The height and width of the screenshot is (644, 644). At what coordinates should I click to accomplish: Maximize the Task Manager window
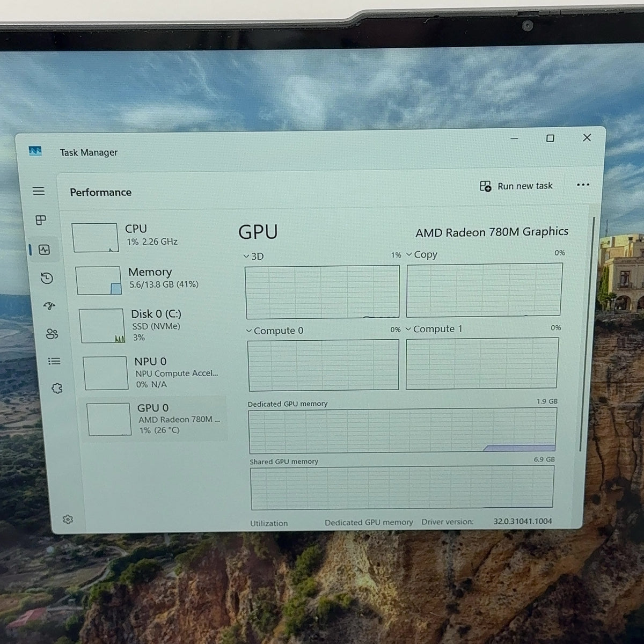pos(550,138)
